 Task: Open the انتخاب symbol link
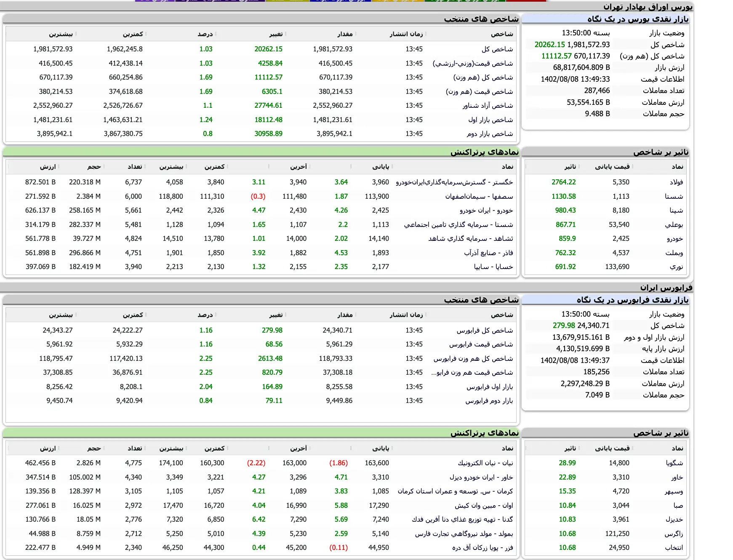[x=674, y=548]
